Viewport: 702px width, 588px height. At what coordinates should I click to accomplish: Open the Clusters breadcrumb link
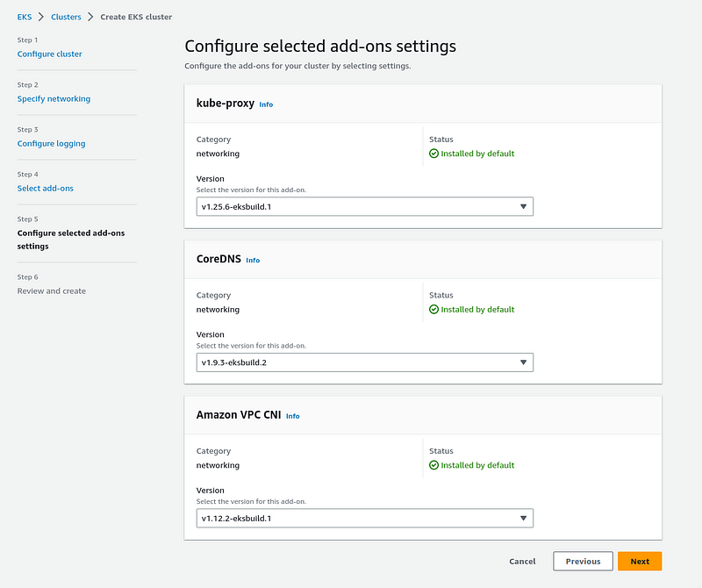click(x=66, y=17)
